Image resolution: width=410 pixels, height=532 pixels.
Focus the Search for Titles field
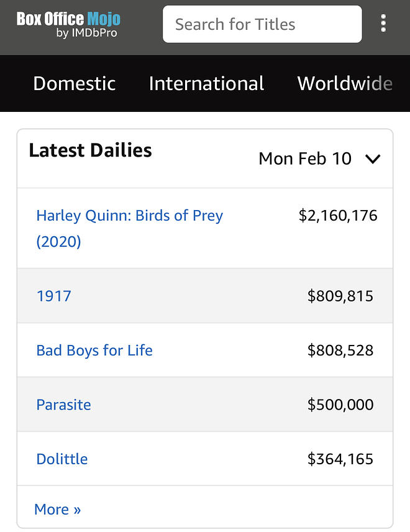click(262, 25)
